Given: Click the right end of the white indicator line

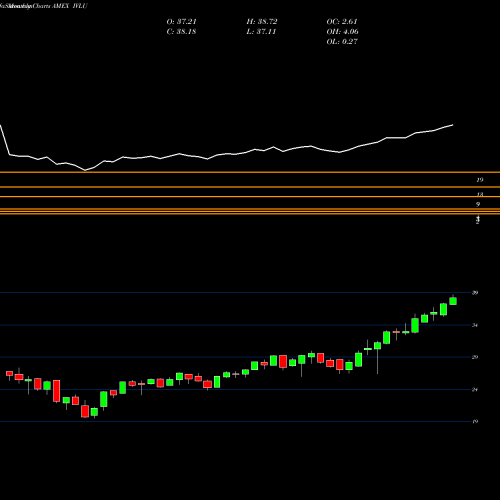Looking at the screenshot, I should 453,125.
